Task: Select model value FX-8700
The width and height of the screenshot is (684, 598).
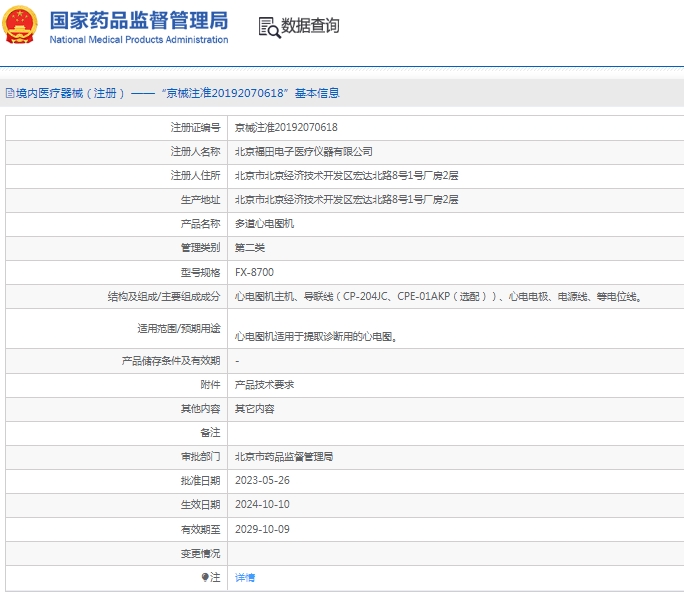Action: [x=254, y=272]
